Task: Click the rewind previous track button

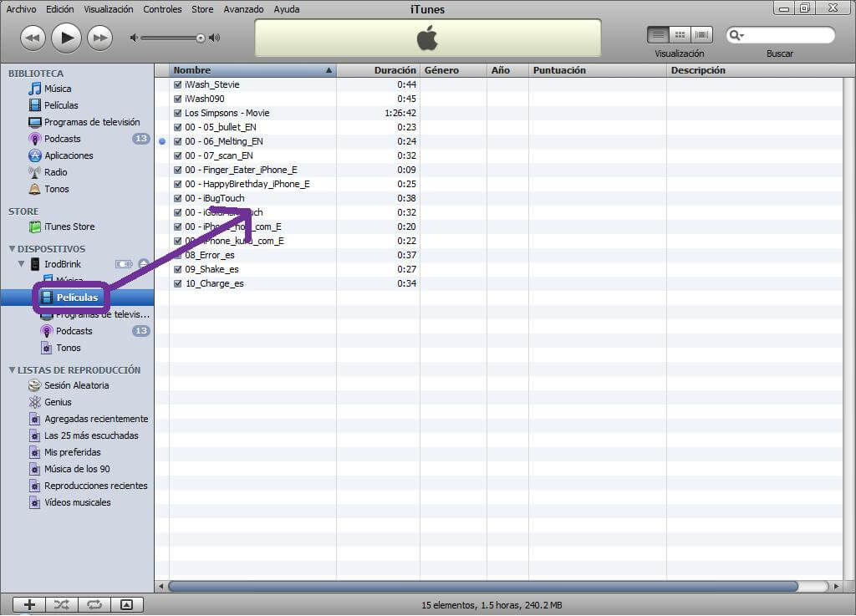Action: [33, 38]
